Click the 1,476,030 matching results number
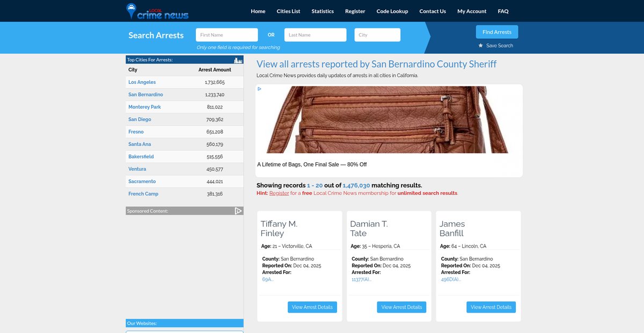The width and height of the screenshot is (644, 333). click(x=356, y=185)
